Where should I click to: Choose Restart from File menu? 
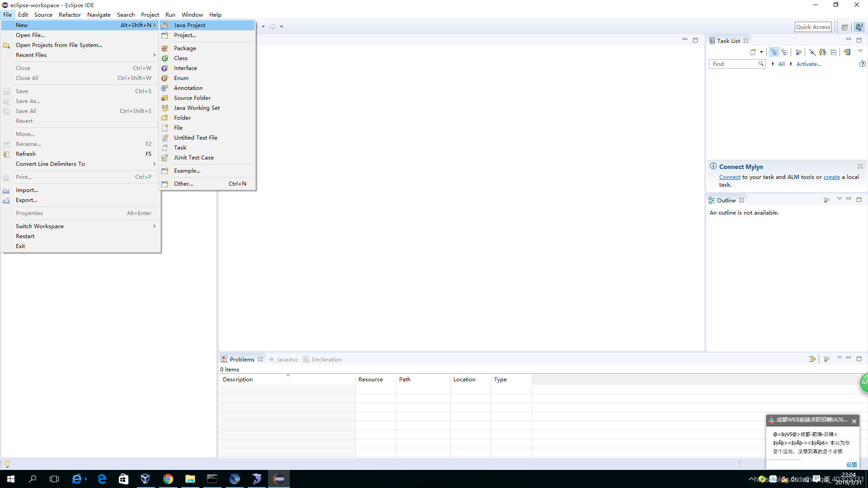(80, 236)
